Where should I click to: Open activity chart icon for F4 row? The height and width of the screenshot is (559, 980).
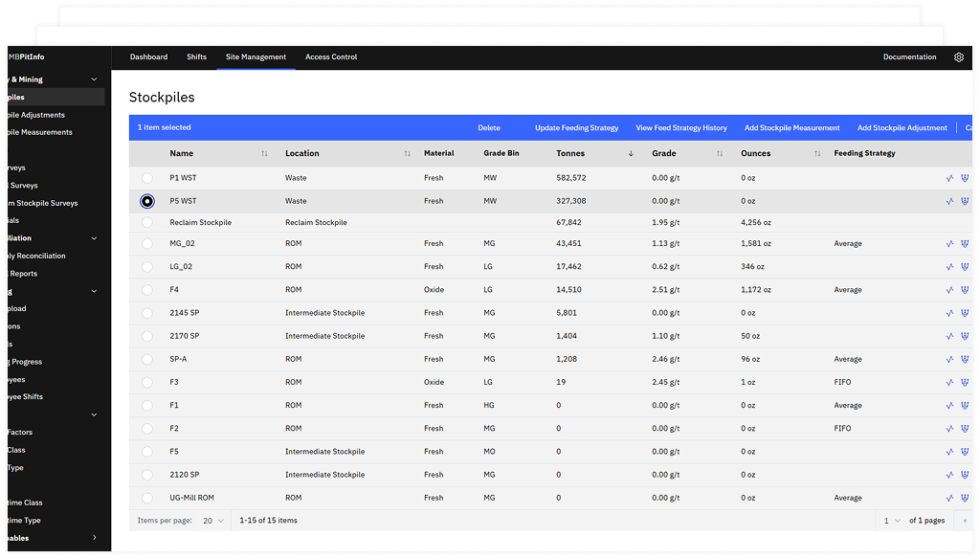[950, 290]
